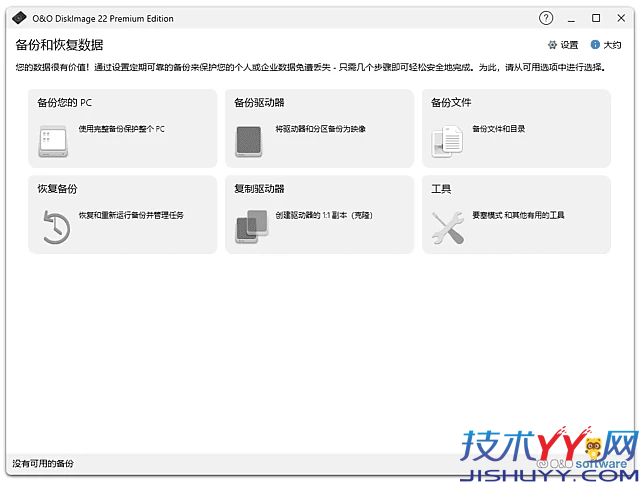This screenshot has width=640, height=483.
Task: Open the 复制驱动器 card title
Action: click(x=259, y=189)
